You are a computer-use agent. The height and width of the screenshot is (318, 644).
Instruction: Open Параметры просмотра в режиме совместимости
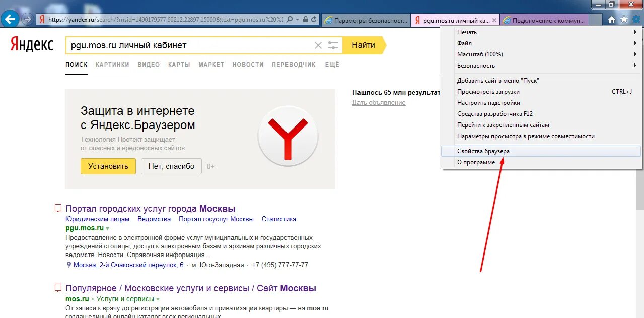pos(540,136)
